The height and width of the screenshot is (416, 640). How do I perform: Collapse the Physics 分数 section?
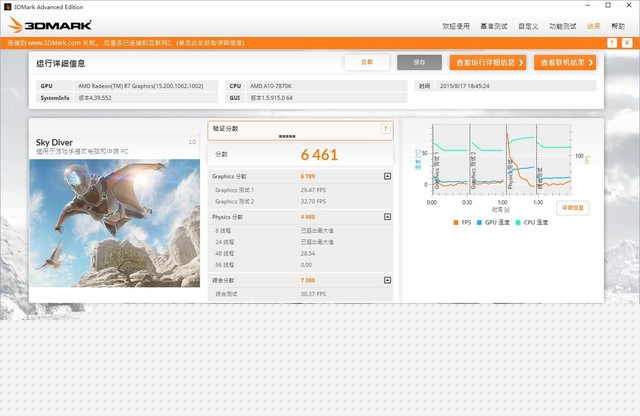pyautogui.click(x=387, y=216)
